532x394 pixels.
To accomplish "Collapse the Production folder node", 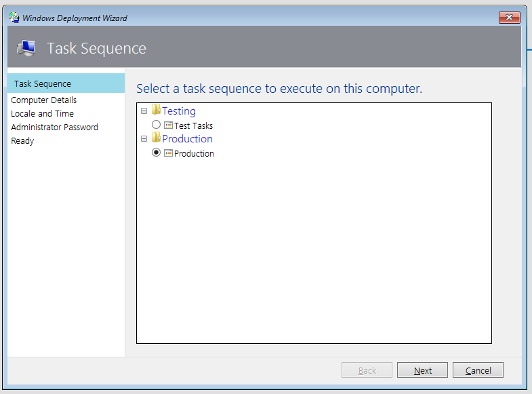I will coord(144,139).
